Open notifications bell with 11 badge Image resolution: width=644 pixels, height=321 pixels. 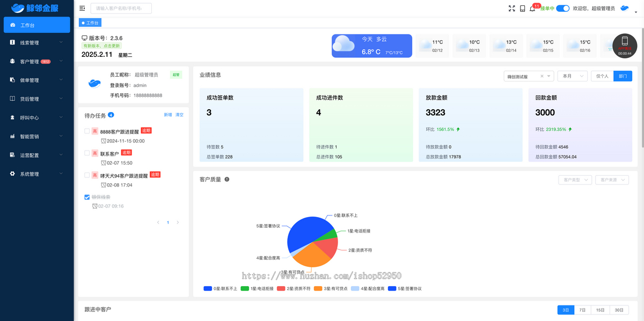pos(532,9)
